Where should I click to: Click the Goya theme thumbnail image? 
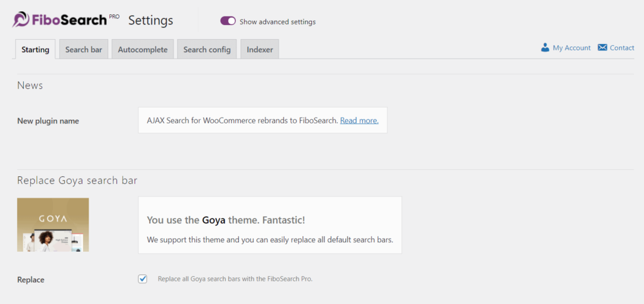(x=53, y=225)
